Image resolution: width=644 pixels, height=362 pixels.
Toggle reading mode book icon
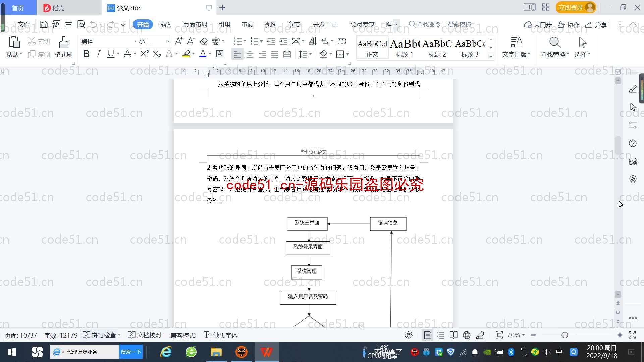coord(453,335)
